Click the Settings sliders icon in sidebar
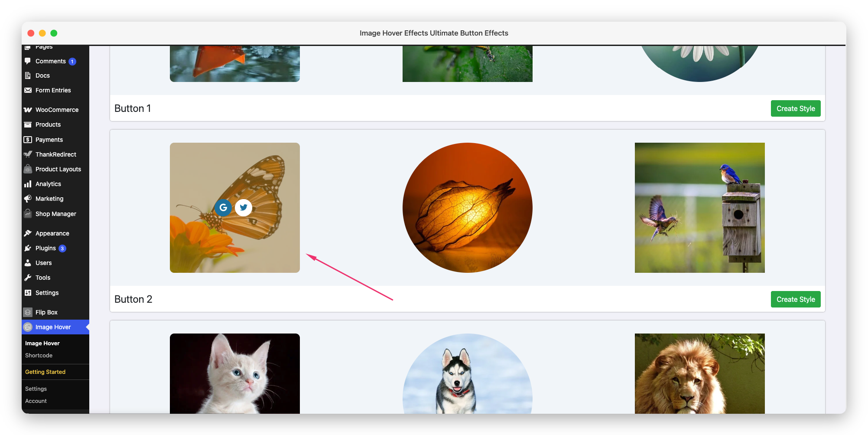The width and height of the screenshot is (868, 435). (28, 293)
